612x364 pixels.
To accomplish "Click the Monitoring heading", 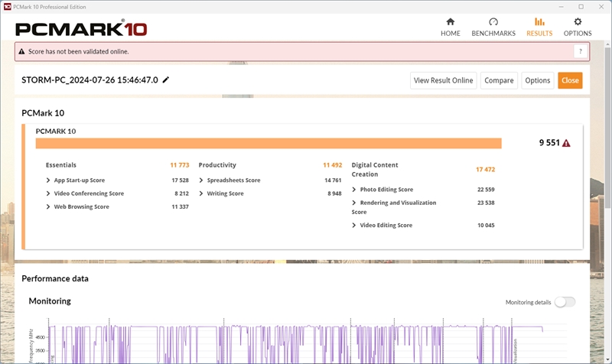I will coord(50,301).
